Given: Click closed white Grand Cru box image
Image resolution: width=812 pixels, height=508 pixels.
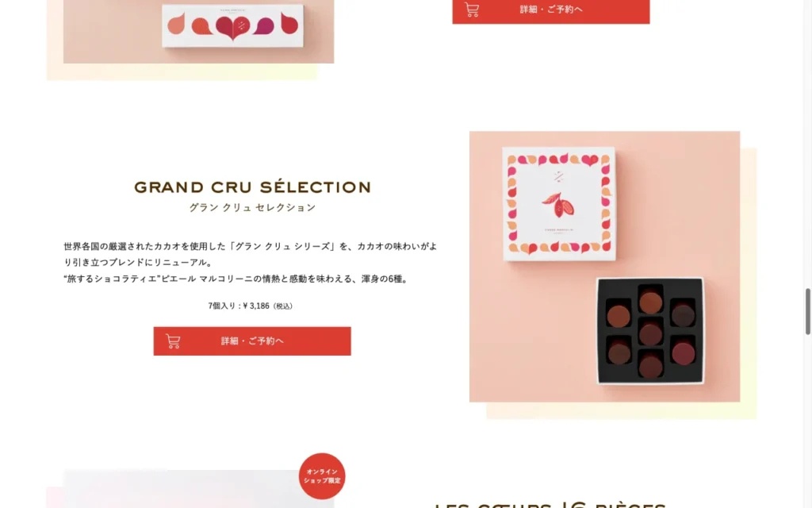Looking at the screenshot, I should pos(559,204).
